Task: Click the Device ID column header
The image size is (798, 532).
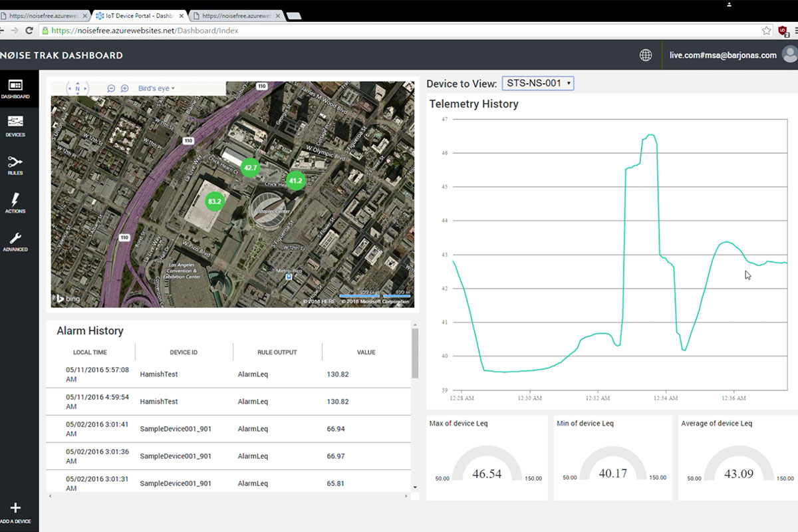Action: click(184, 352)
